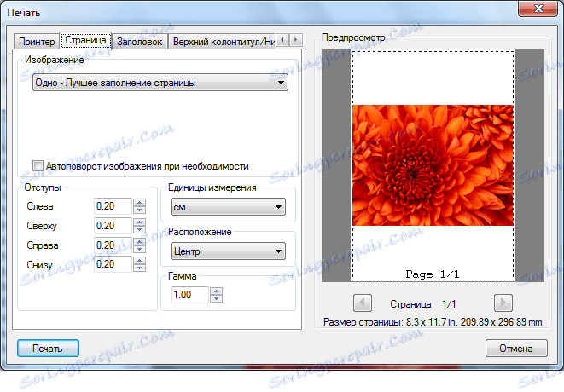Decrease the Справа margin value

click(x=140, y=249)
